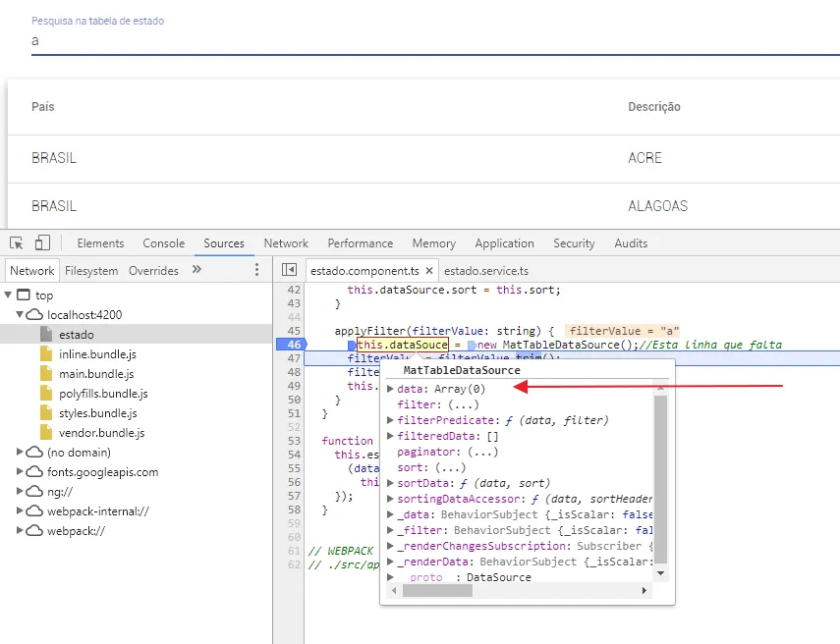Expand the data: Array(0) property
The image size is (840, 644).
[x=391, y=390]
